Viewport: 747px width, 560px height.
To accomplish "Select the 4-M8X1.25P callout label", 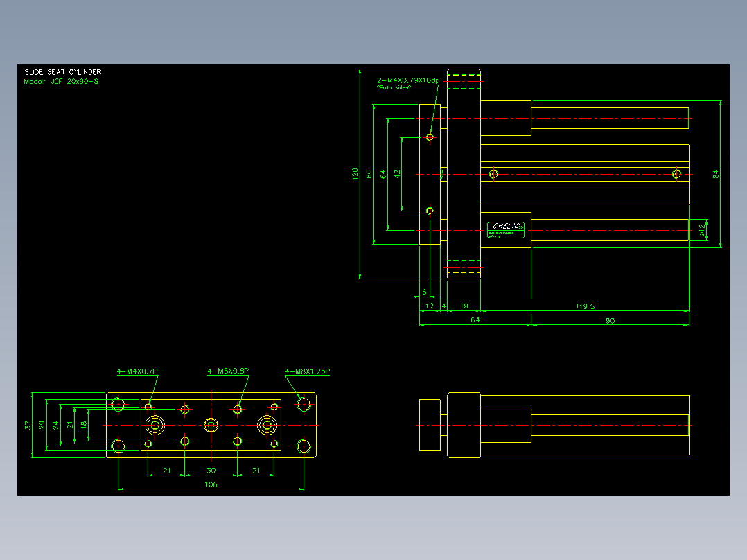I will (308, 371).
